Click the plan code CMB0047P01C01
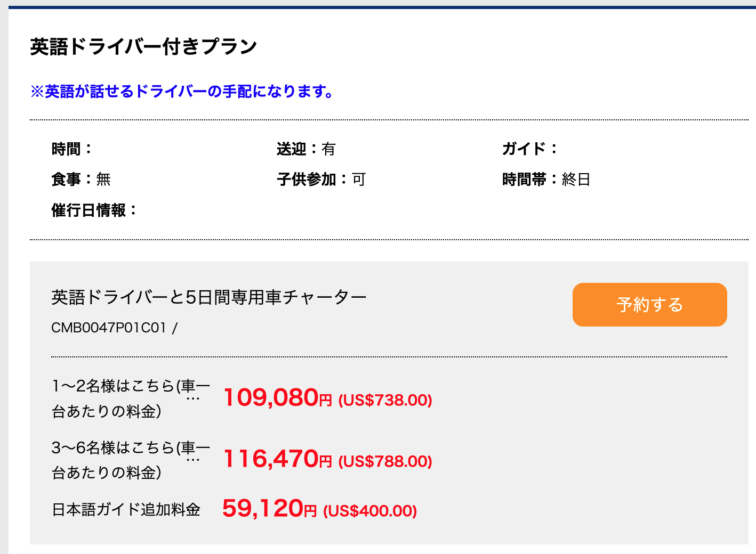 pos(109,328)
